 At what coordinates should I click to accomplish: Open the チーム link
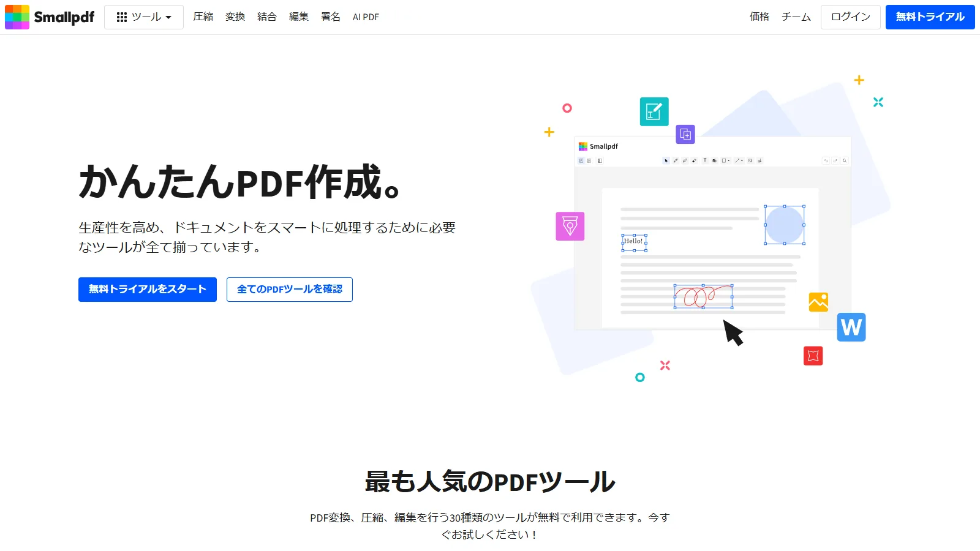pos(796,17)
